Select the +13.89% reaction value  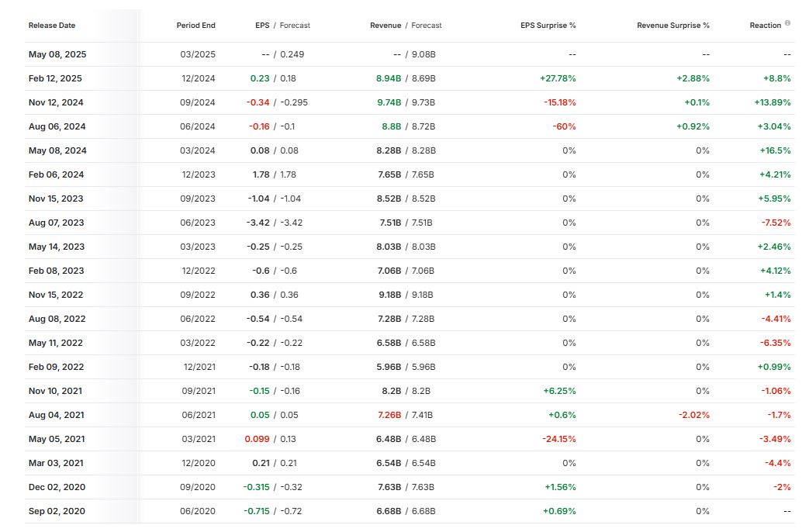point(772,102)
